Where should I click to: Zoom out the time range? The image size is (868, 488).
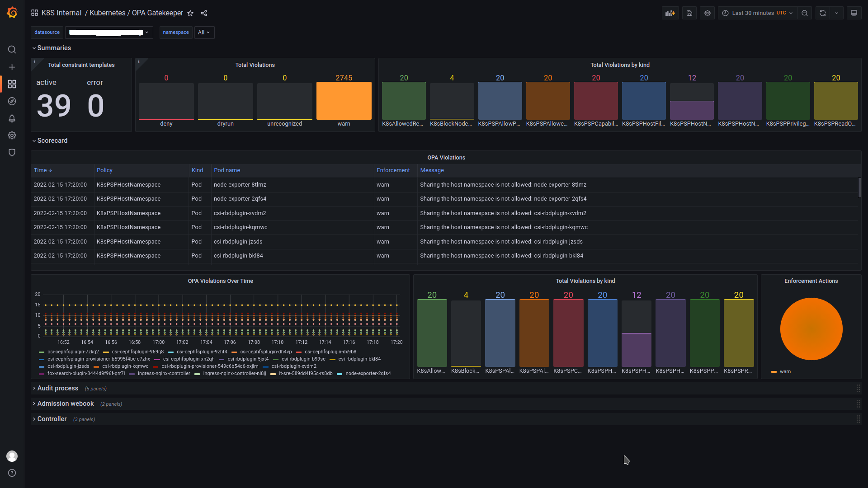[x=805, y=13]
